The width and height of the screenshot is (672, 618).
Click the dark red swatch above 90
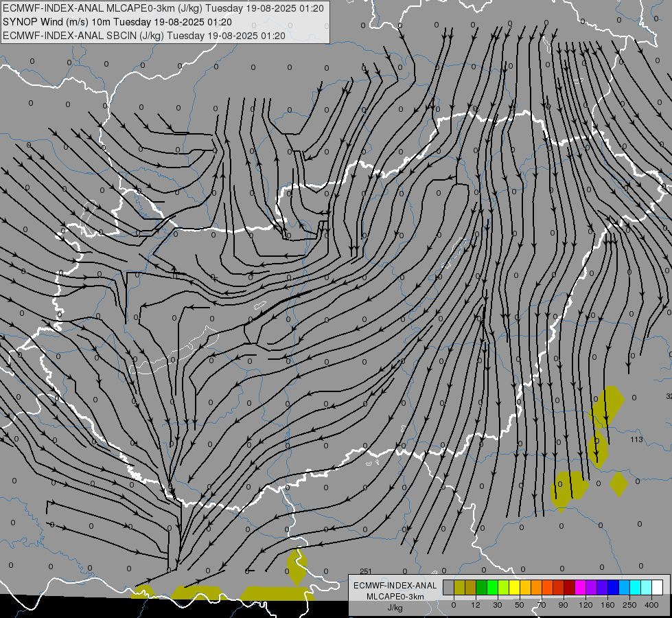coord(570,587)
